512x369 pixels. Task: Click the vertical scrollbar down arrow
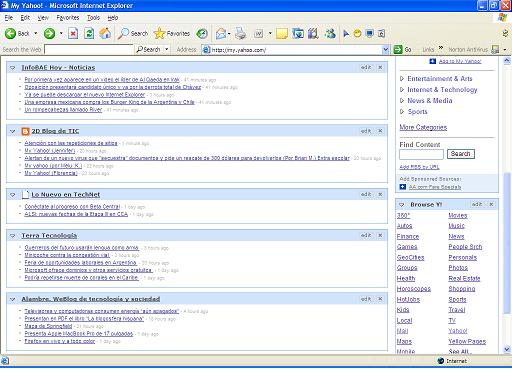[507, 349]
